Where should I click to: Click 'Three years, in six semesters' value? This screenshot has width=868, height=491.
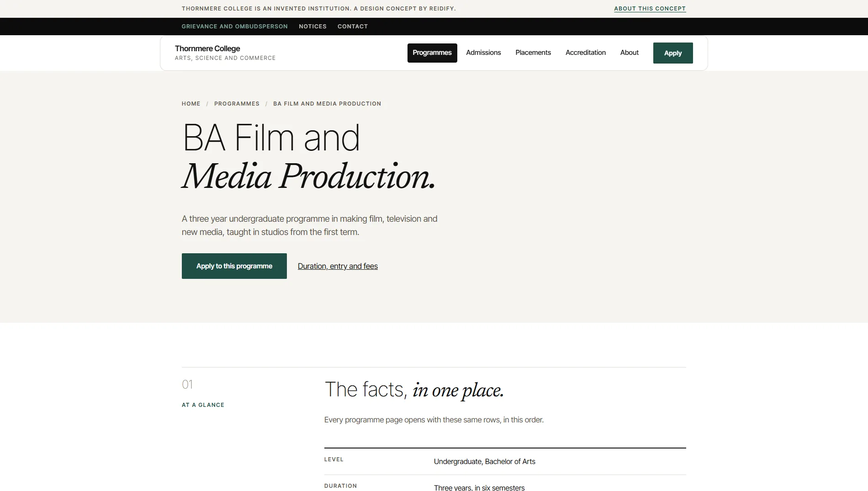pyautogui.click(x=479, y=487)
